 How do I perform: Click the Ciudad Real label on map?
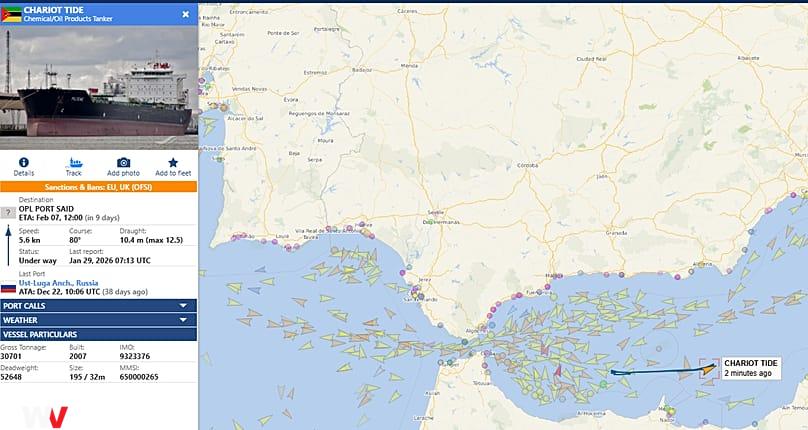tap(591, 59)
